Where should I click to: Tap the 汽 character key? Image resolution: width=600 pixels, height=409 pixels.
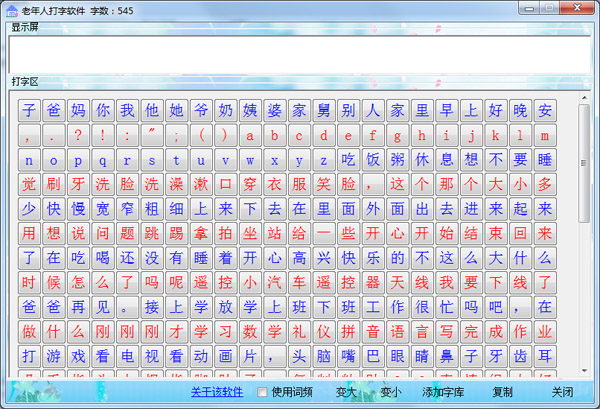[x=274, y=283]
